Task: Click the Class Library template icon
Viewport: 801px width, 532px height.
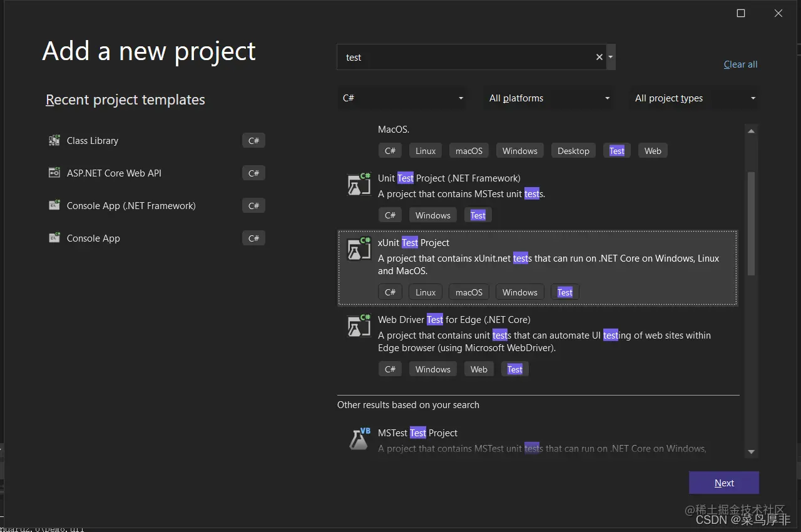Action: click(54, 141)
